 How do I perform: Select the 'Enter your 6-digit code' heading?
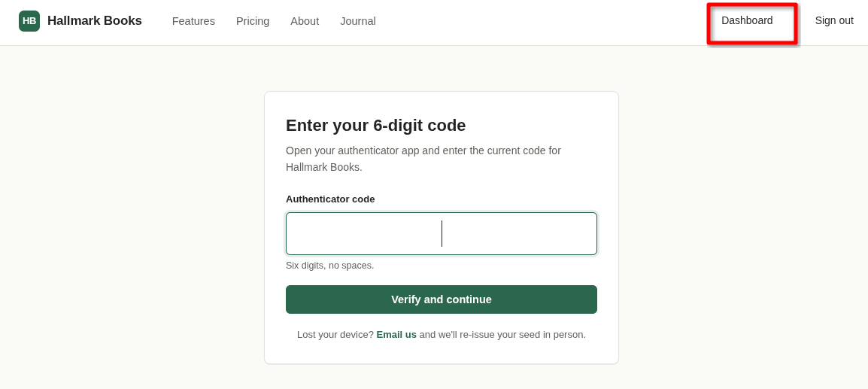coord(375,125)
